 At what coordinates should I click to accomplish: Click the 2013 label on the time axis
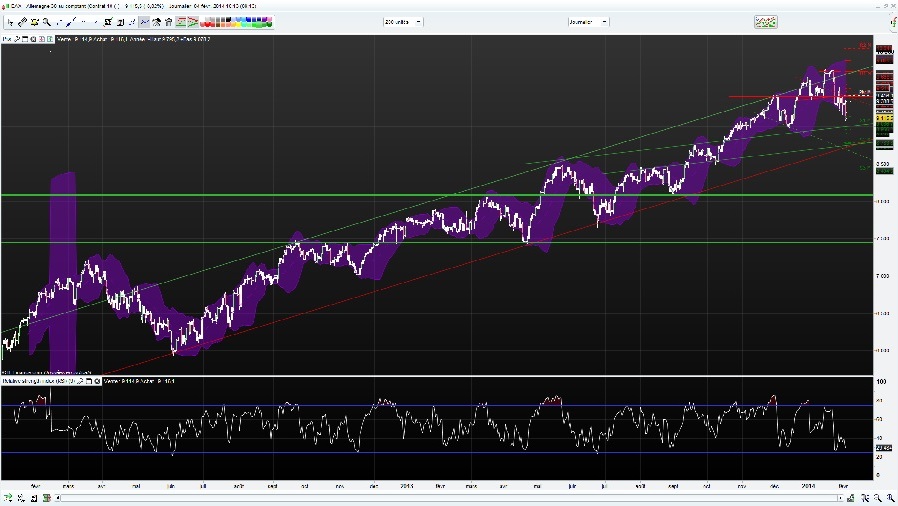[407, 486]
